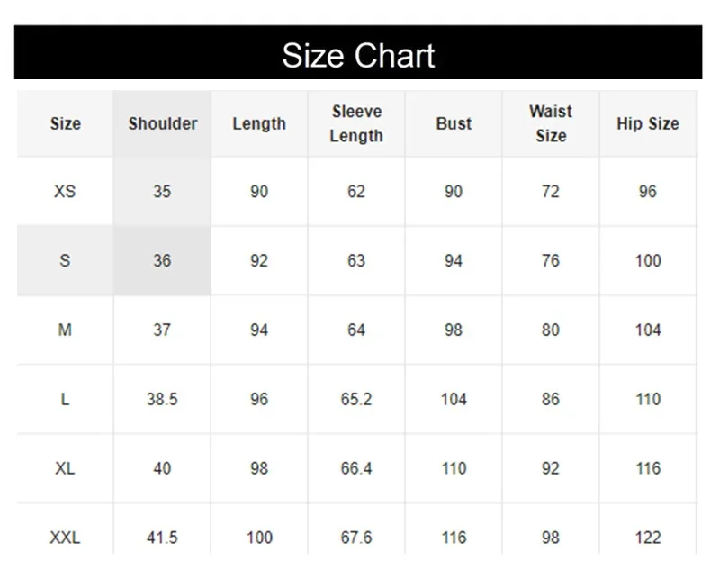The width and height of the screenshot is (711, 588).
Task: Click the Length column header
Action: (x=259, y=123)
